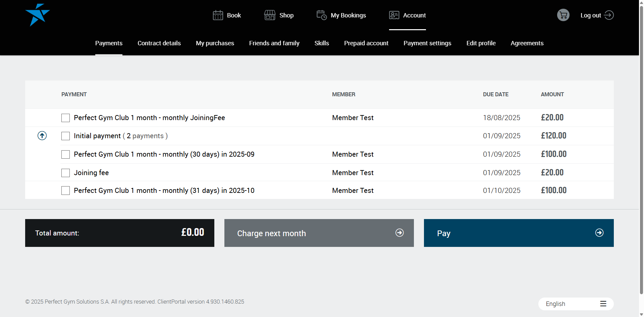Go to the Prepaid account tab
The image size is (644, 317).
click(366, 43)
